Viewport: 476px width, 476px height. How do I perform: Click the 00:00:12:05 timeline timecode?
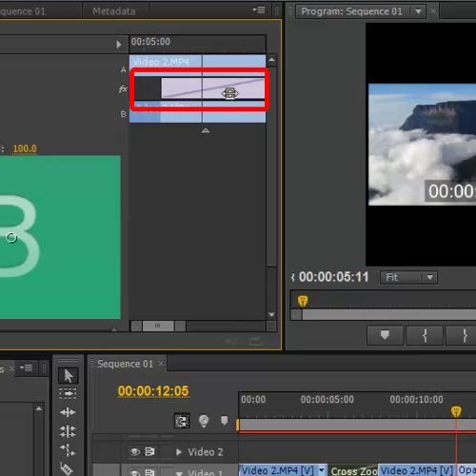tap(153, 391)
